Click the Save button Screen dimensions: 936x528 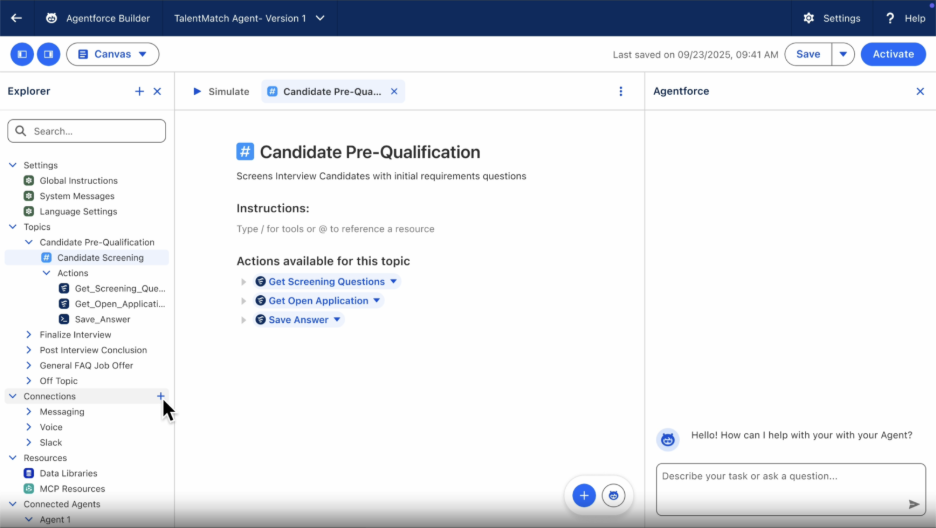(808, 54)
